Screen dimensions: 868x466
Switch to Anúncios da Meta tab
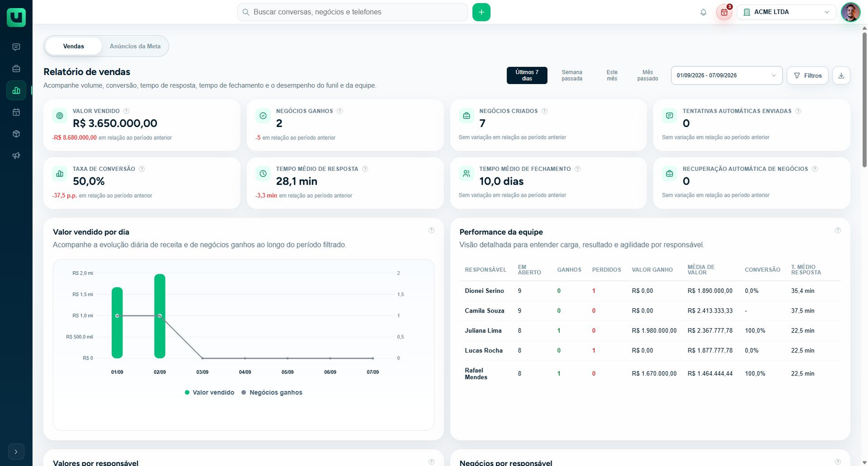click(x=135, y=46)
